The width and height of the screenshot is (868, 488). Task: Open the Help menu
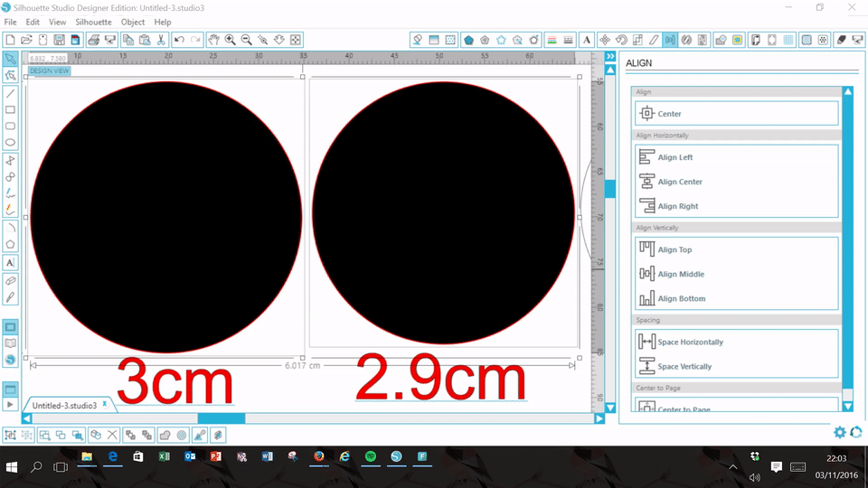[162, 22]
